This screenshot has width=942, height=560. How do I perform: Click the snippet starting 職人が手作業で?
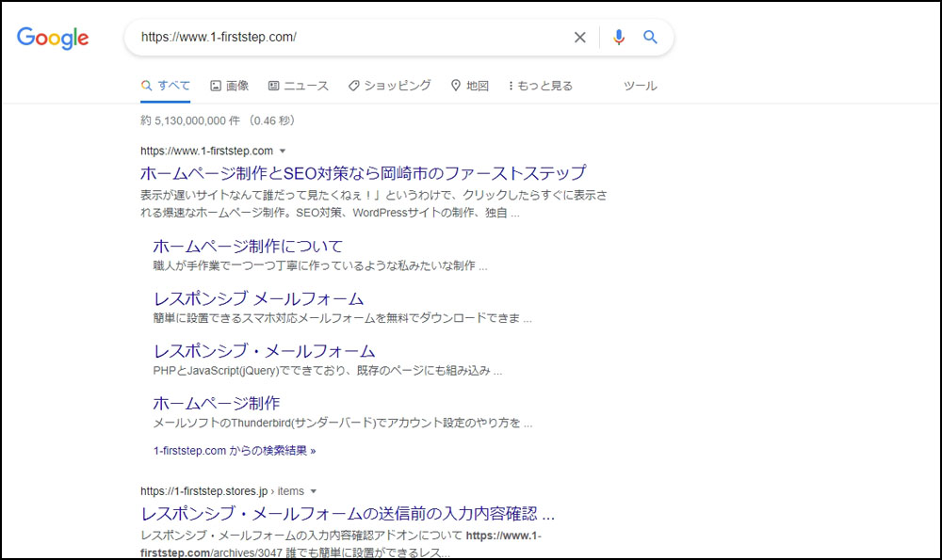tap(320, 266)
